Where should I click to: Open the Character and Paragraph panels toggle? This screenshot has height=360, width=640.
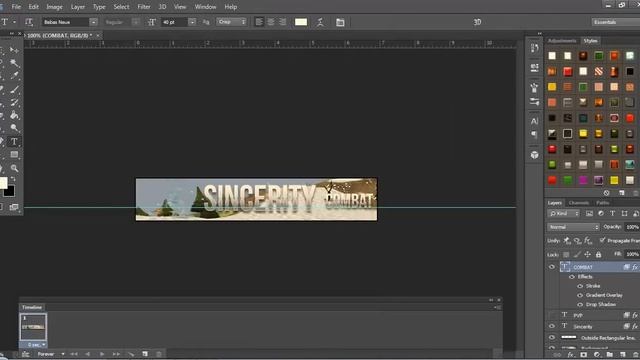[x=340, y=22]
